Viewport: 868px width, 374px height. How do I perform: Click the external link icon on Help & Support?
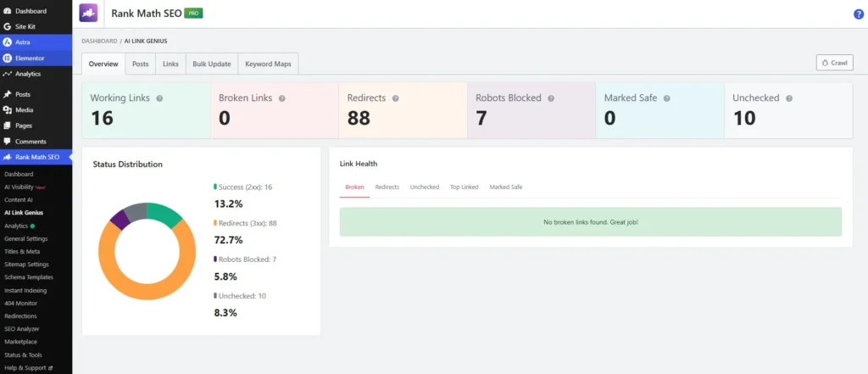[x=50, y=368]
